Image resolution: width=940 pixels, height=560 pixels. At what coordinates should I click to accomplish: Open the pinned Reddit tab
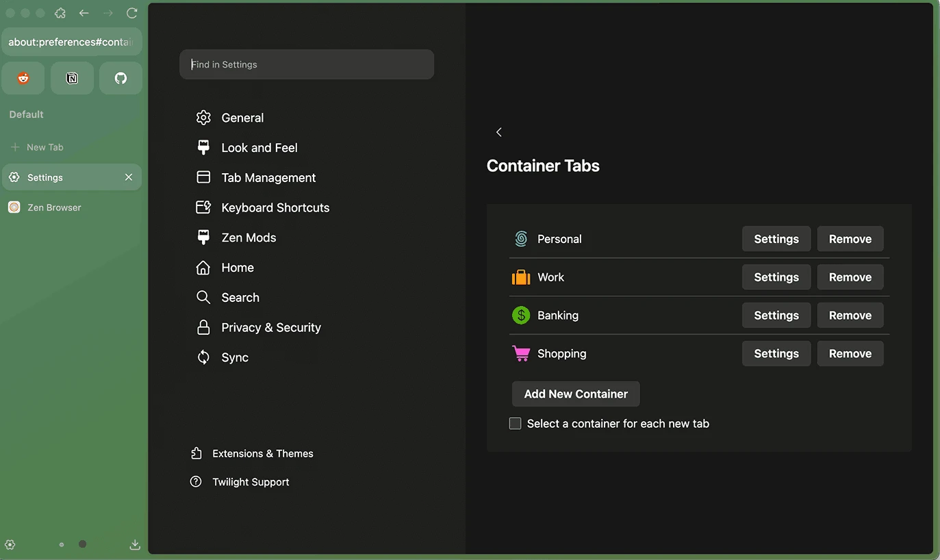(23, 78)
